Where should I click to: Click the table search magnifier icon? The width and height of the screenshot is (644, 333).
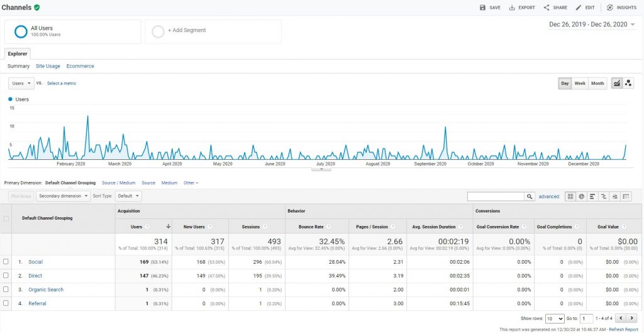530,196
